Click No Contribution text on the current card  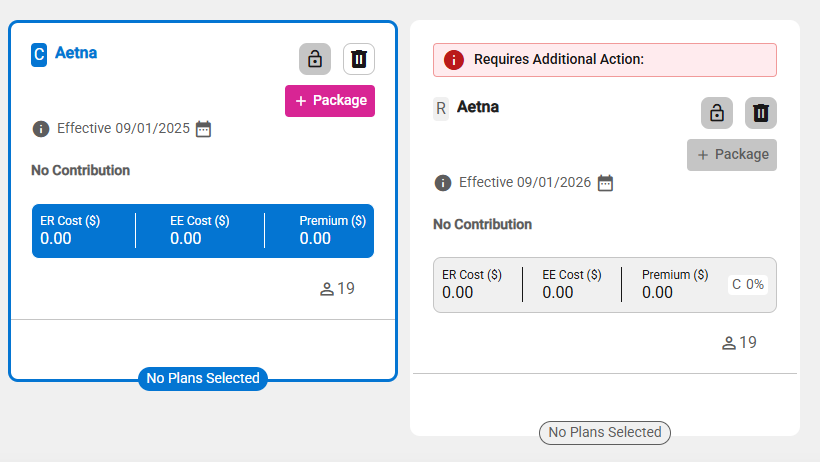[81, 171]
